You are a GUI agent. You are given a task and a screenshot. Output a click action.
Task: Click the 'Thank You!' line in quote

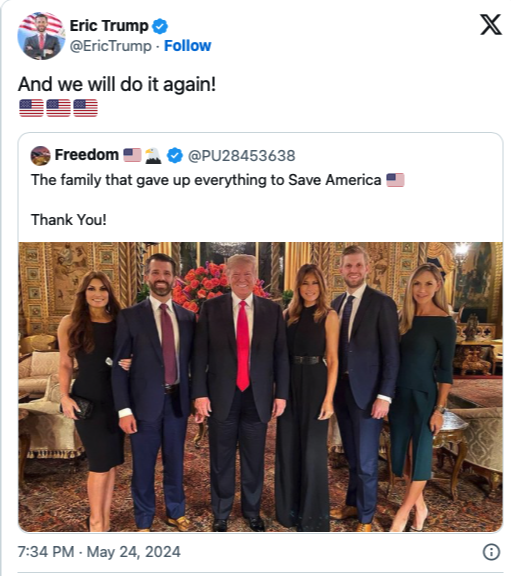[69, 220]
